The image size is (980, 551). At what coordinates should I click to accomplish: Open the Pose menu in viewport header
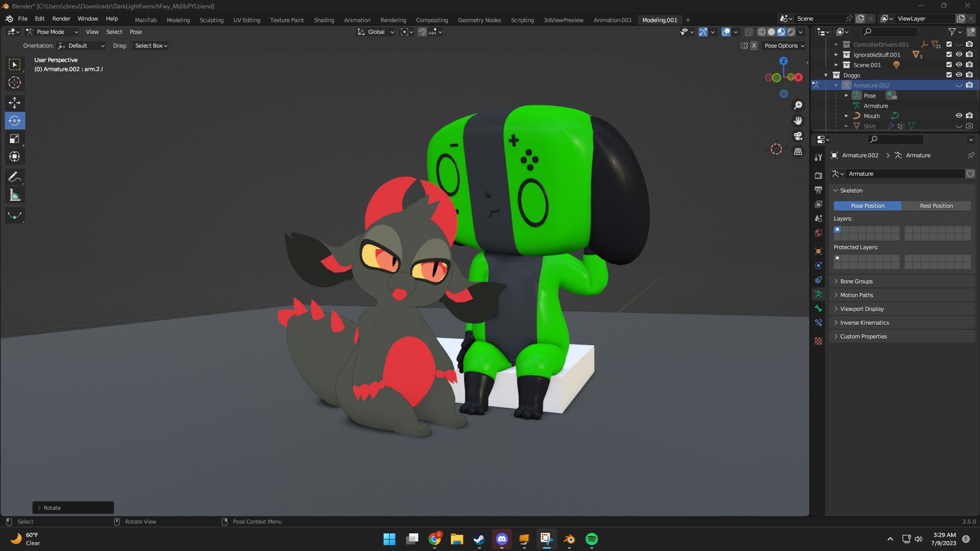(x=136, y=32)
